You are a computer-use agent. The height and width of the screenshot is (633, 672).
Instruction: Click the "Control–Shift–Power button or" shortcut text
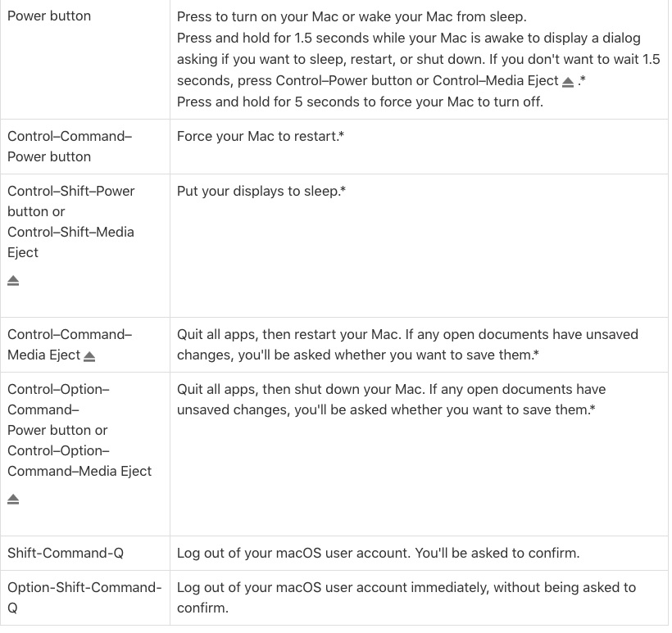(70, 201)
